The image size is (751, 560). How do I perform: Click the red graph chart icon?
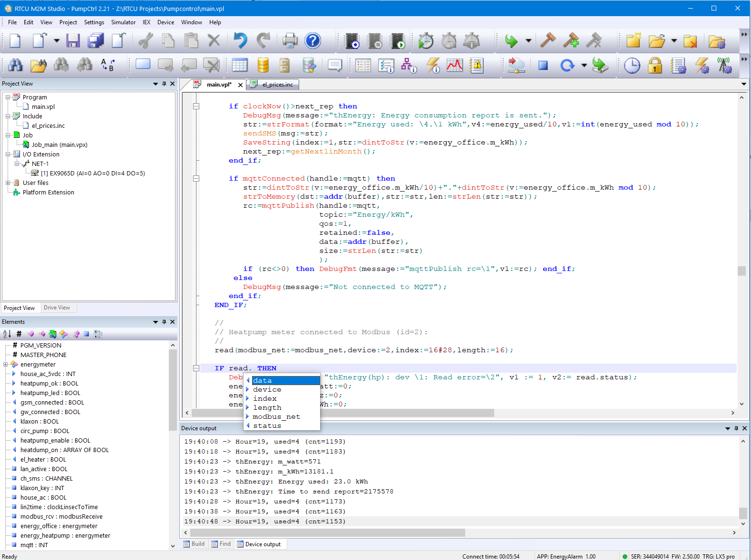coord(454,65)
